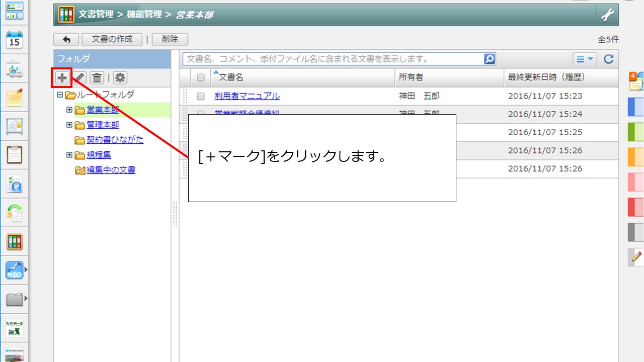644x362 pixels.
Task: Click the search magnifier icon
Action: click(490, 59)
